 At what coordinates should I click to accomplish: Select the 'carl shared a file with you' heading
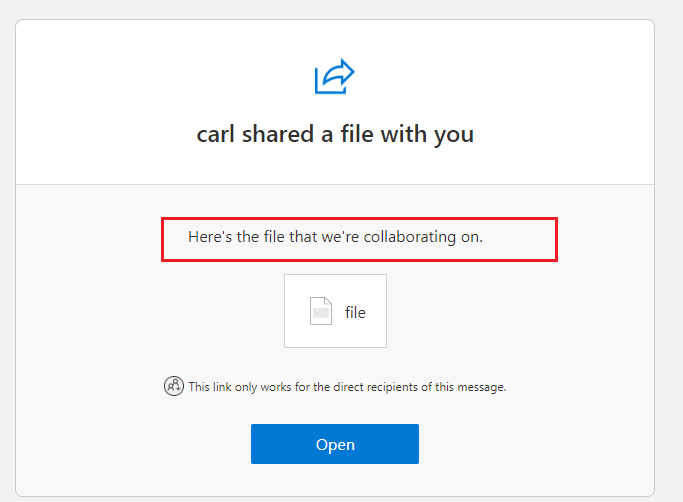(x=335, y=134)
